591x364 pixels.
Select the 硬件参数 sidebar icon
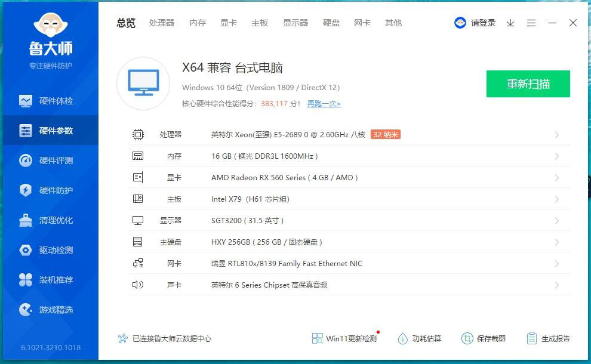(26, 131)
